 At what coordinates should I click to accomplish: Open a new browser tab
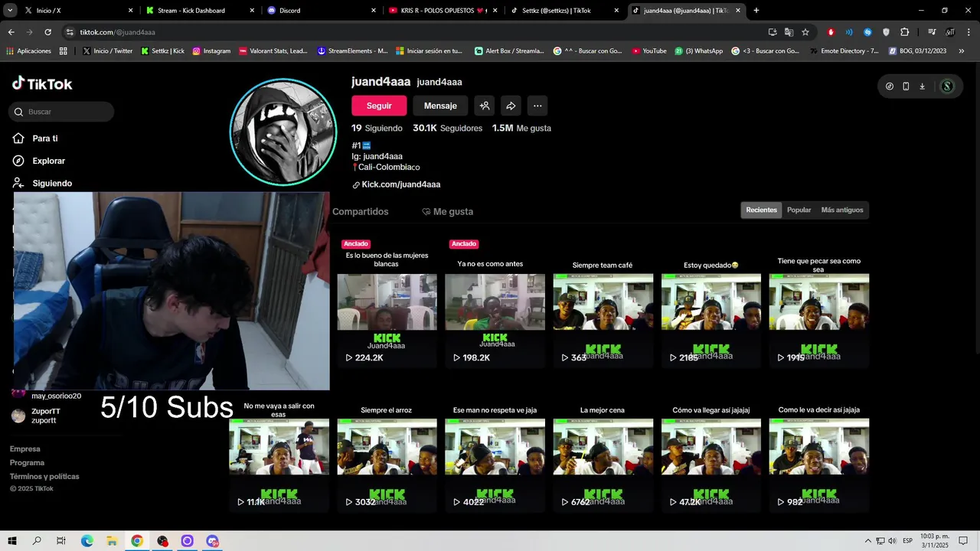coord(756,11)
